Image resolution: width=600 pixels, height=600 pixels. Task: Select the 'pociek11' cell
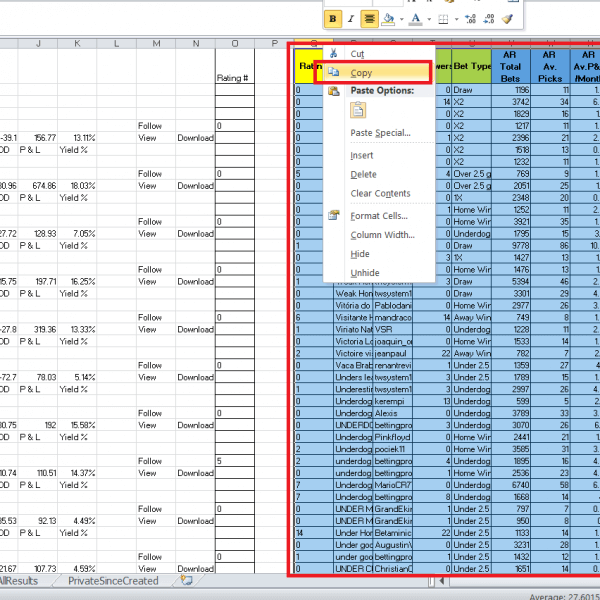[393, 449]
